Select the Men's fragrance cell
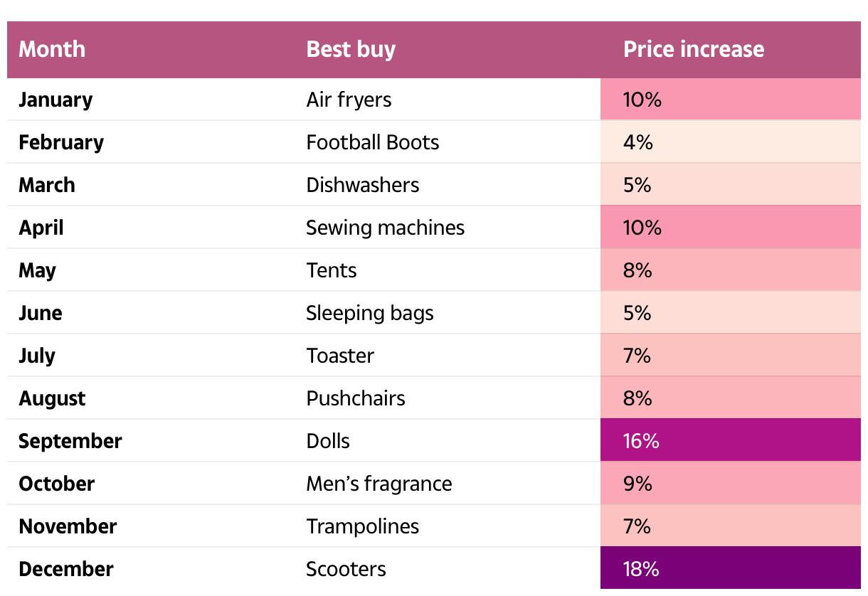Viewport: 868px width, 596px height. click(379, 484)
